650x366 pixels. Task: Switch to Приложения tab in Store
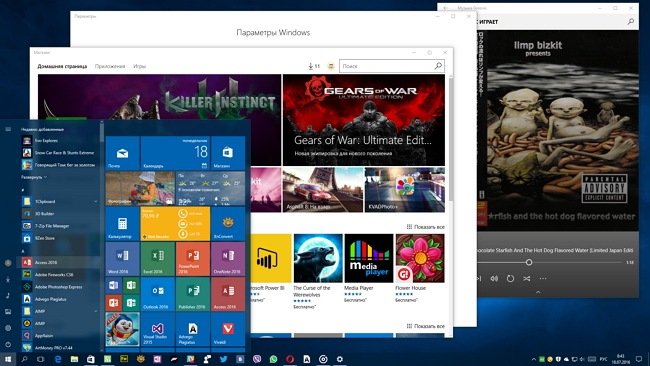(x=110, y=66)
